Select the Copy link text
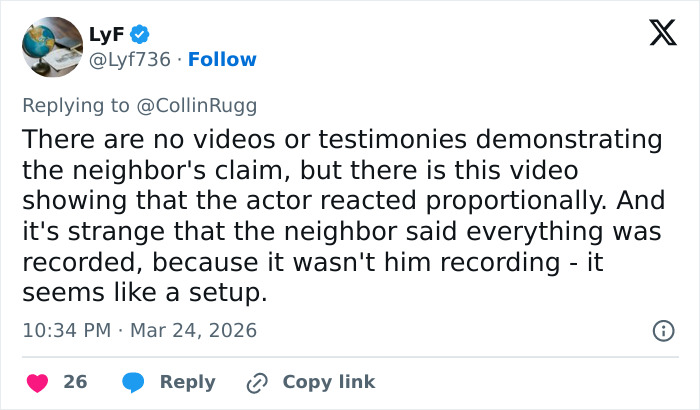Image resolution: width=700 pixels, height=410 pixels. [x=328, y=382]
